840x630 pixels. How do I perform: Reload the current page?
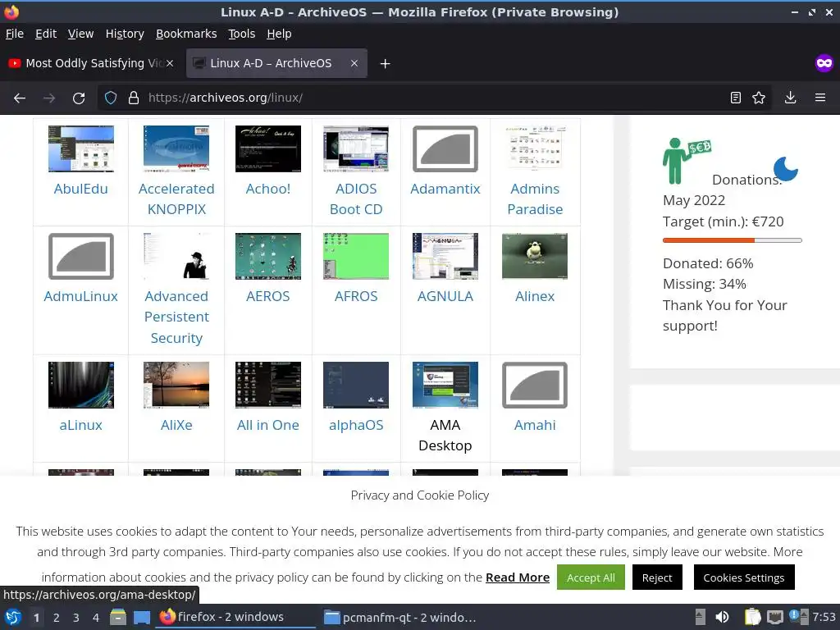coord(79,98)
